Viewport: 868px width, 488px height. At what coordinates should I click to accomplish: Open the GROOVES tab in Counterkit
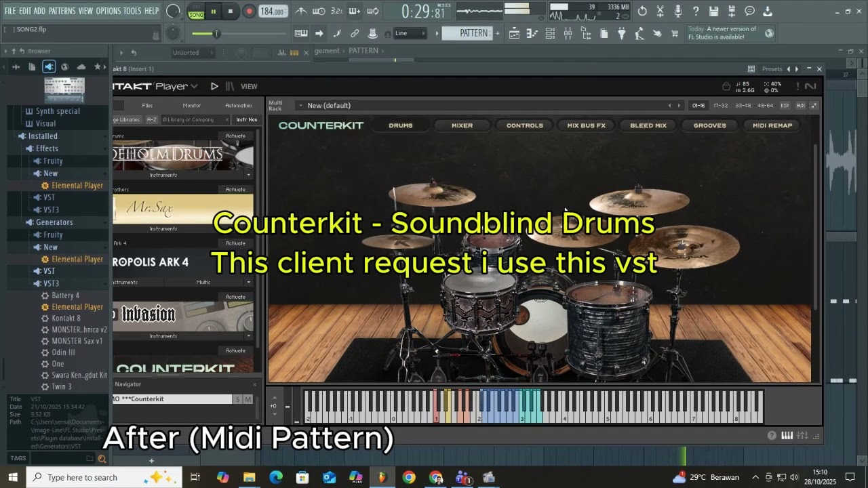[710, 125]
